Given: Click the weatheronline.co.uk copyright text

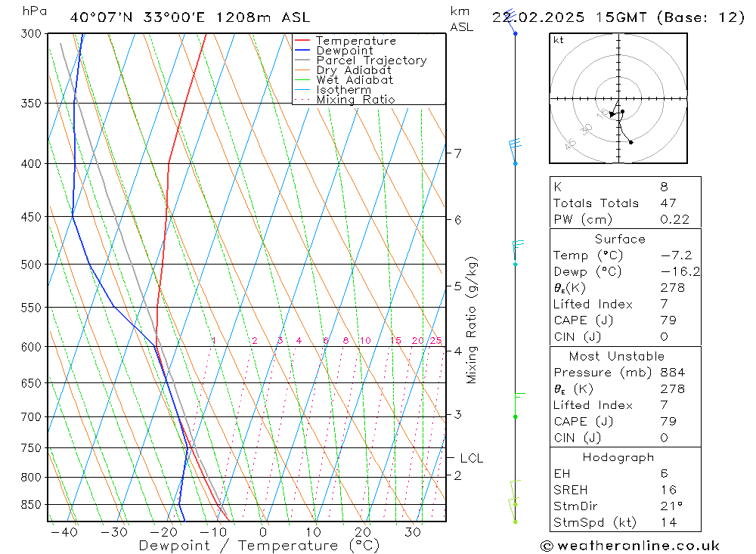Looking at the screenshot, I should point(630,546).
